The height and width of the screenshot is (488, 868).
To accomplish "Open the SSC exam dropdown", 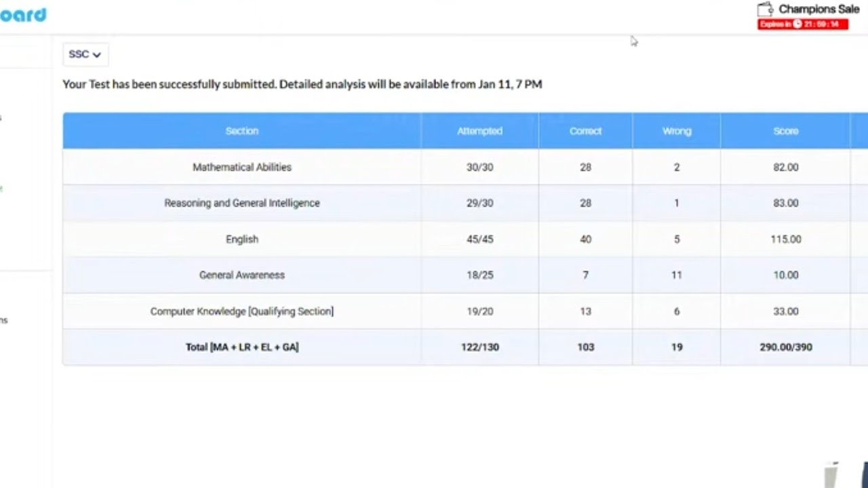I will [85, 54].
